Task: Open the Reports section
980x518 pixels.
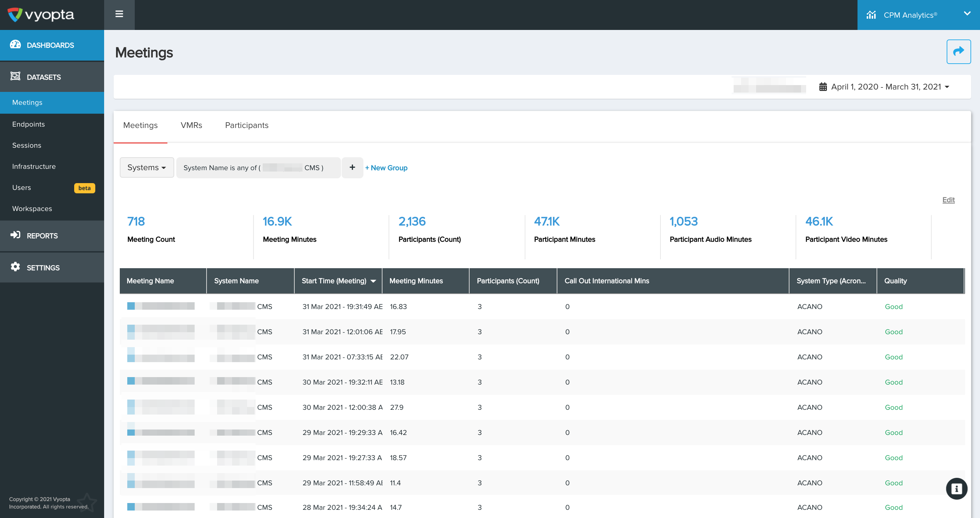Action: (x=52, y=236)
